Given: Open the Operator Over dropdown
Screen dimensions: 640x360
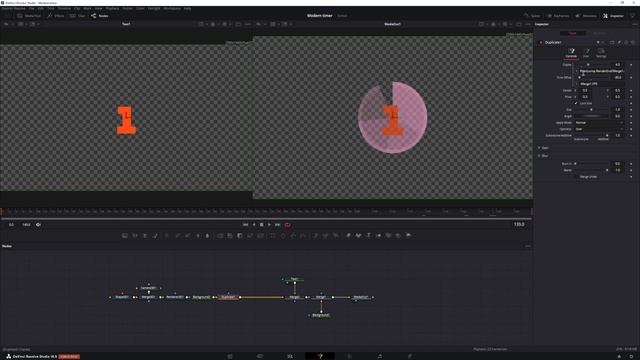Looking at the screenshot, I should 599,129.
